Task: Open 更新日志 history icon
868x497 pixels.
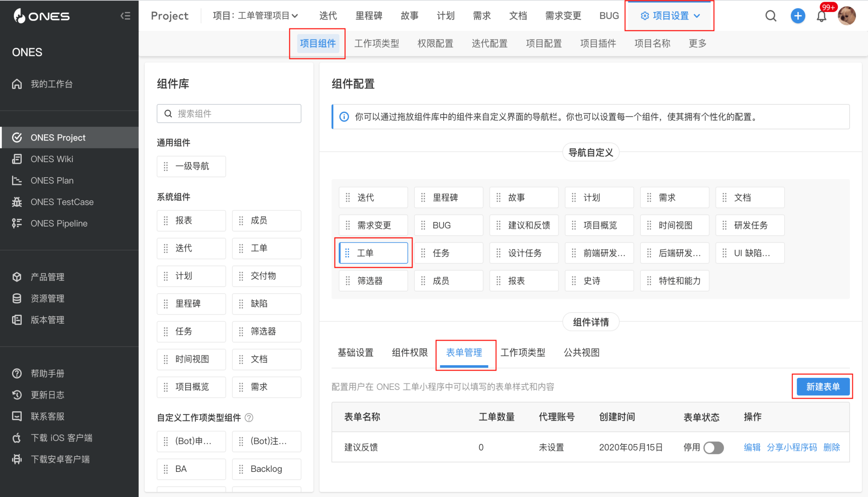Action: coord(17,395)
